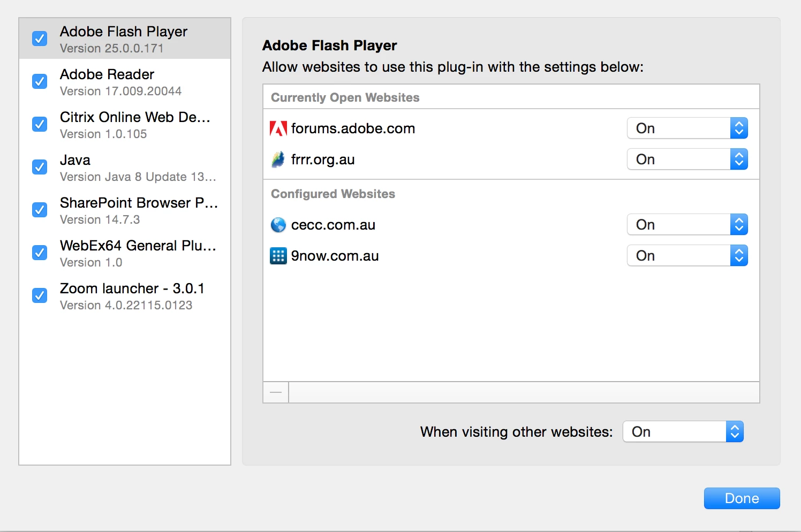Click the cecc.com.au globe icon
The height and width of the screenshot is (532, 801).
point(278,225)
